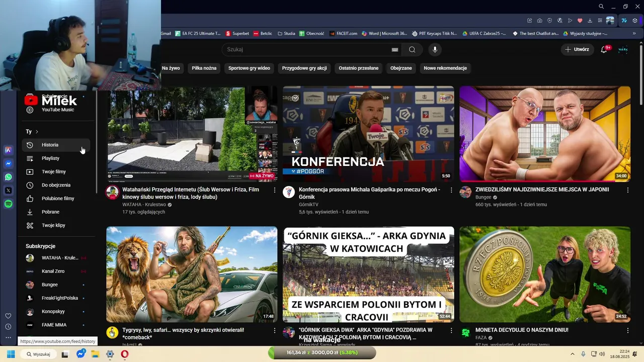Open the Konopskyy subscription
The image size is (644, 362).
(x=56, y=312)
